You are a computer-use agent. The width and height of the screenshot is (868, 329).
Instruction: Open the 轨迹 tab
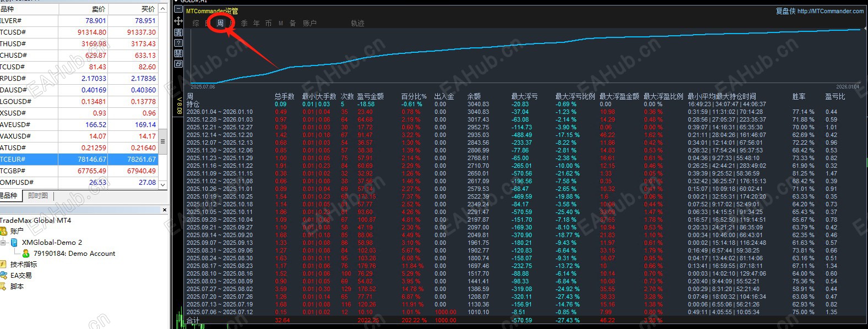[x=358, y=23]
